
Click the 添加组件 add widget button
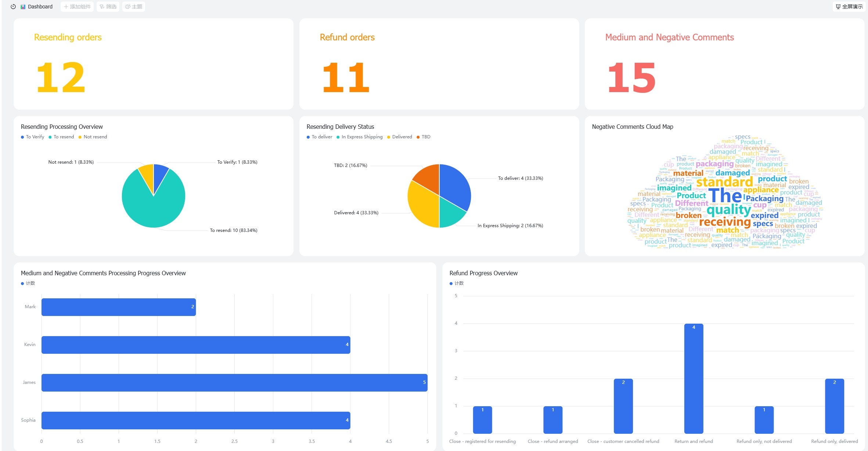tap(77, 7)
